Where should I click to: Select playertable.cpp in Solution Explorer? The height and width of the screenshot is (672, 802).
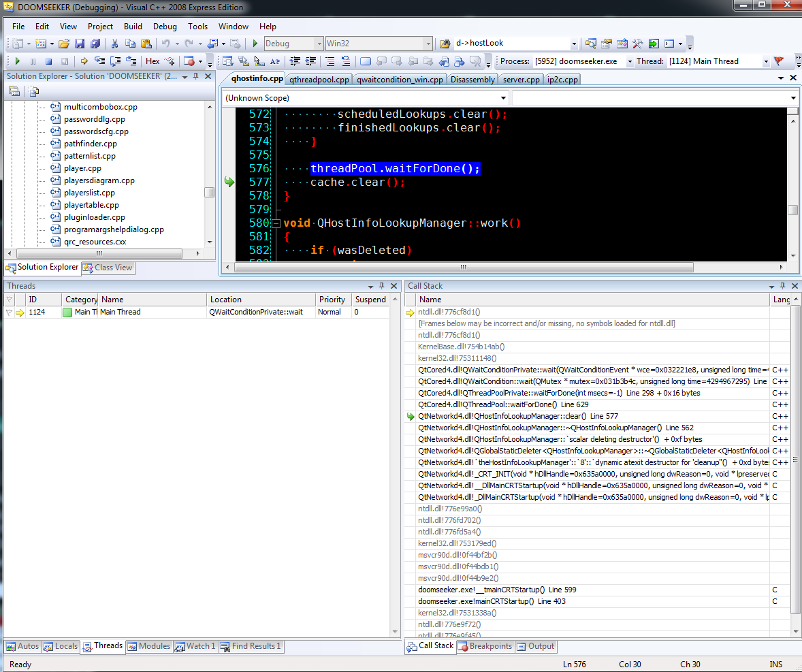(91, 205)
